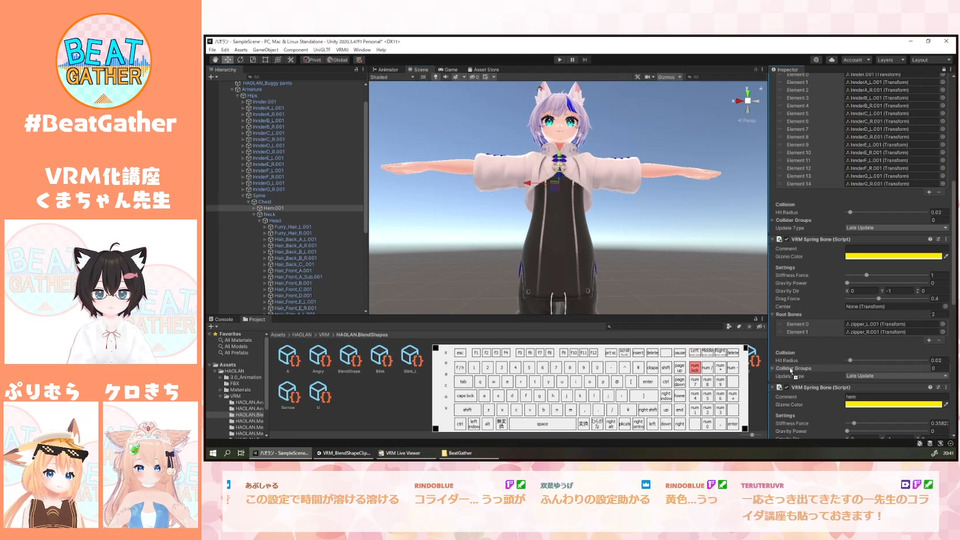The width and height of the screenshot is (960, 540).
Task: Switch to the Console tab
Action: click(x=221, y=320)
